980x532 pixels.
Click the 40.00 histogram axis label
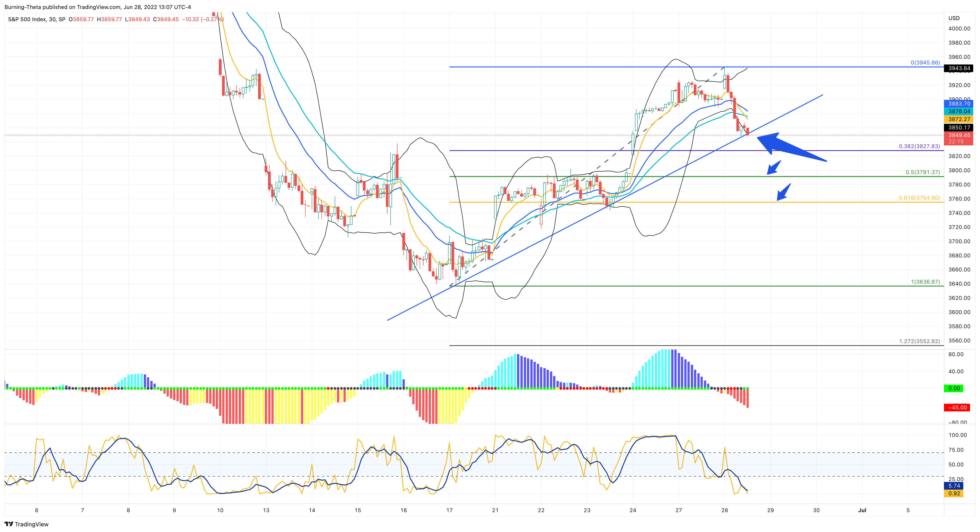[x=956, y=371]
